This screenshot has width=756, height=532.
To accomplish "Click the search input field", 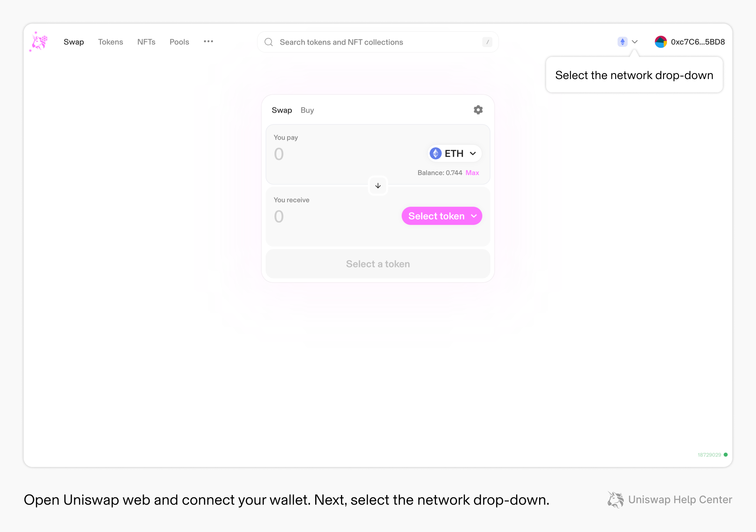I will [378, 41].
